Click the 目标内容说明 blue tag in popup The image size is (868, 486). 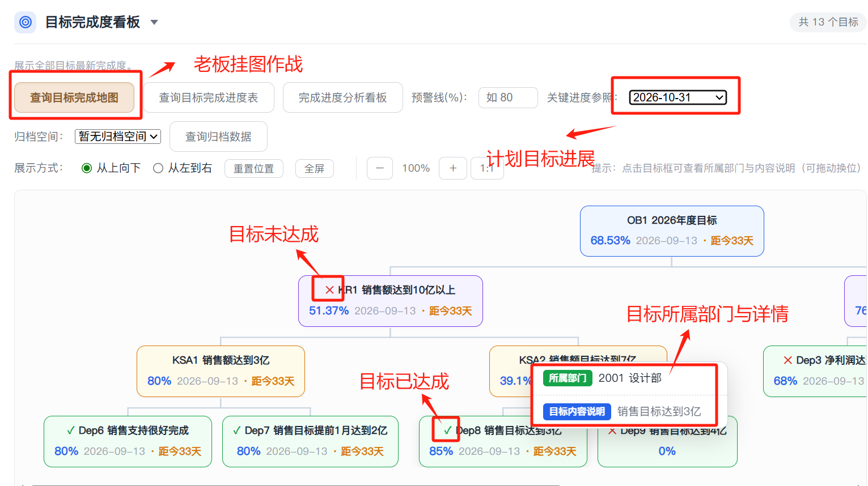tap(577, 411)
